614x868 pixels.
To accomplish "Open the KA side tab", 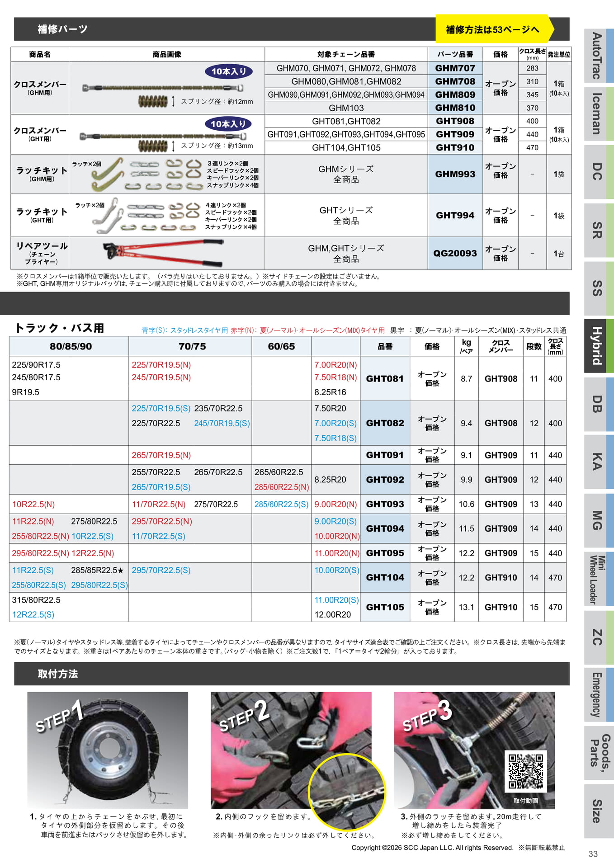I will [599, 462].
